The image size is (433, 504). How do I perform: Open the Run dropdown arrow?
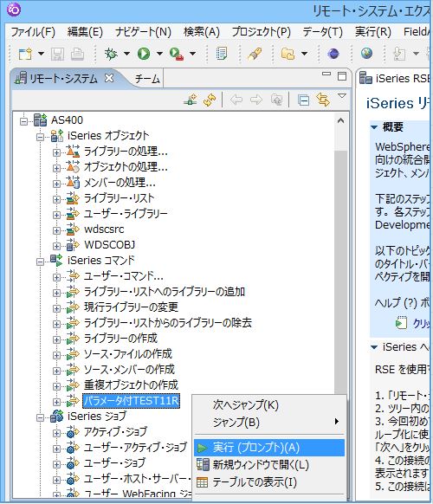[x=159, y=54]
